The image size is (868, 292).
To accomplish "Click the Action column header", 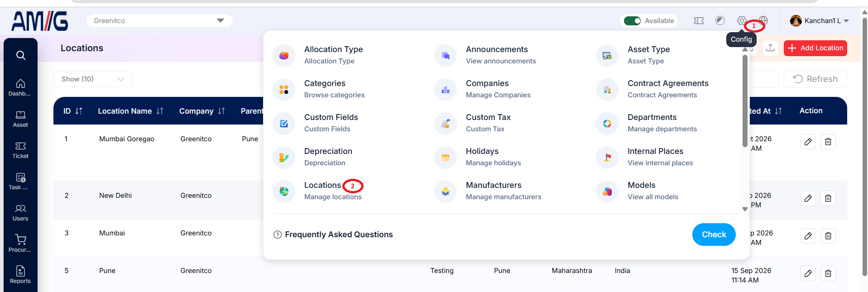I will tap(811, 111).
